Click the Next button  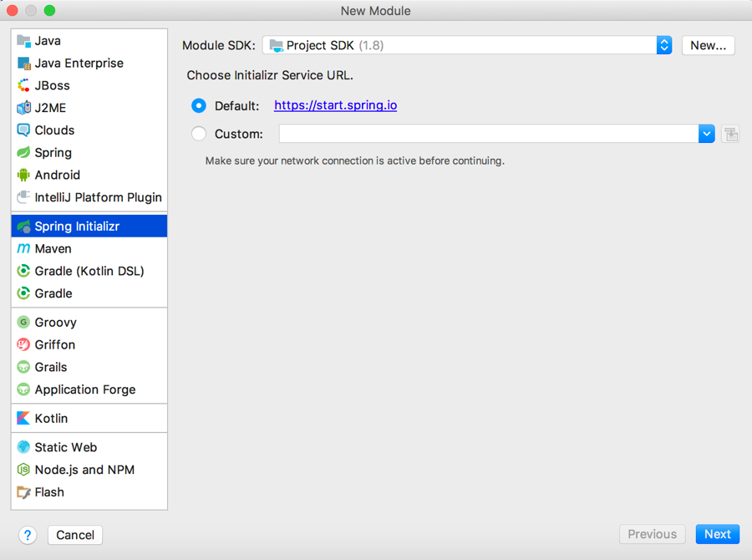[717, 534]
